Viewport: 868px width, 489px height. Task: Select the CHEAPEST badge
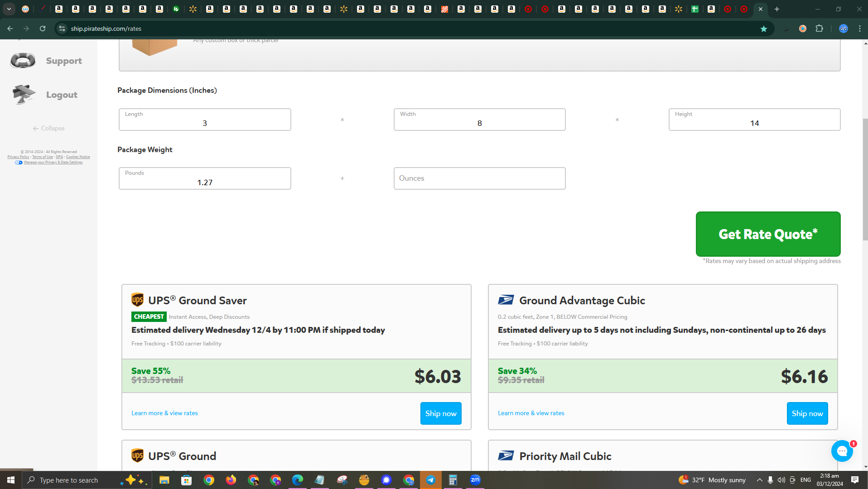pos(149,316)
